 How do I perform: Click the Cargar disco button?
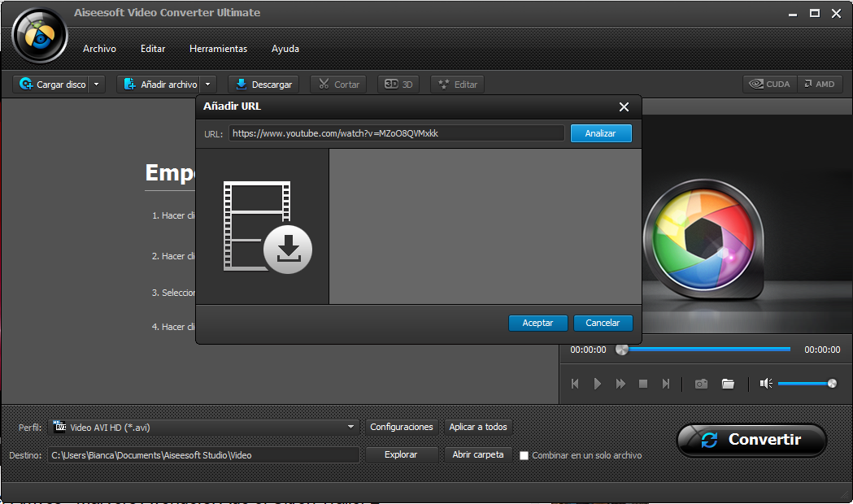coord(52,85)
